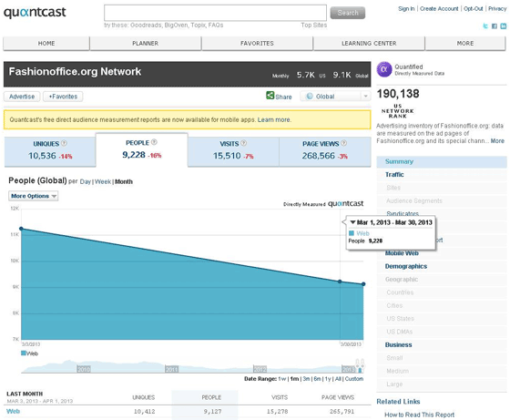Click the first data point on the chart line
510x420 pixels.
21,229
